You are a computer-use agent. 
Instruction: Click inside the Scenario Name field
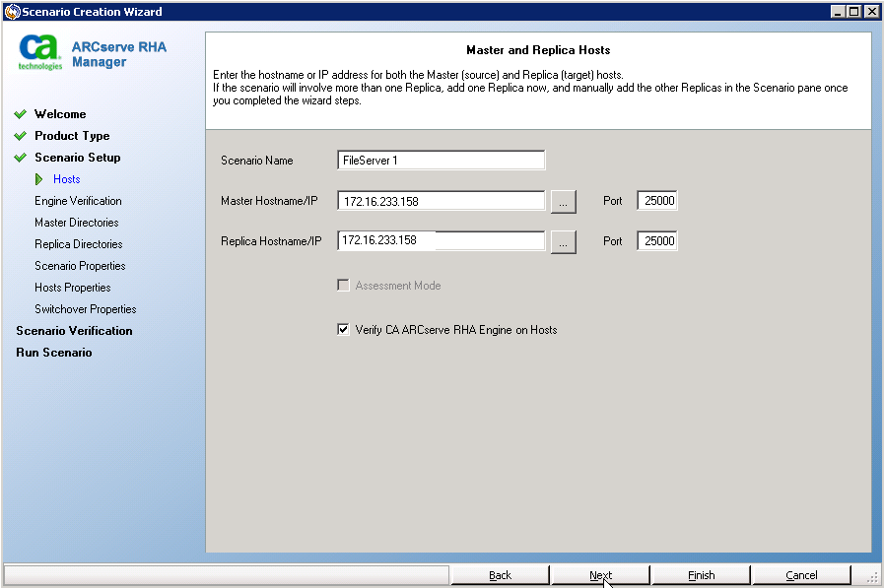coord(440,160)
